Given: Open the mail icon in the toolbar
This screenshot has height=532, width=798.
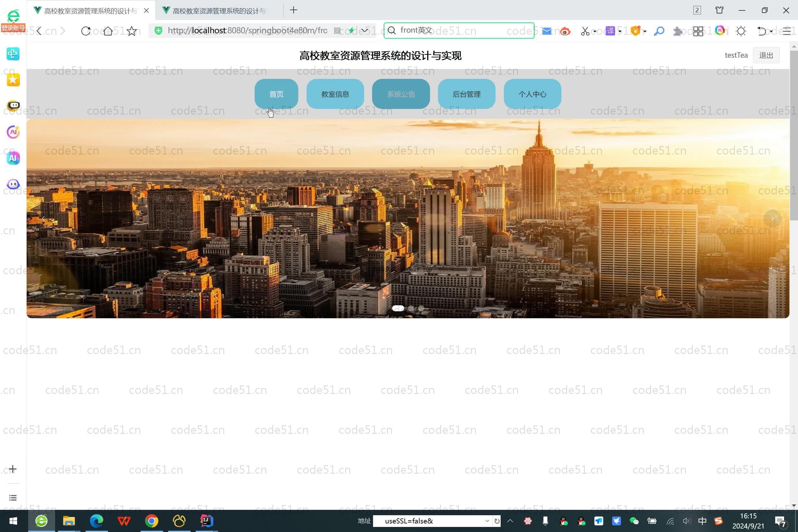Looking at the screenshot, I should click(547, 31).
